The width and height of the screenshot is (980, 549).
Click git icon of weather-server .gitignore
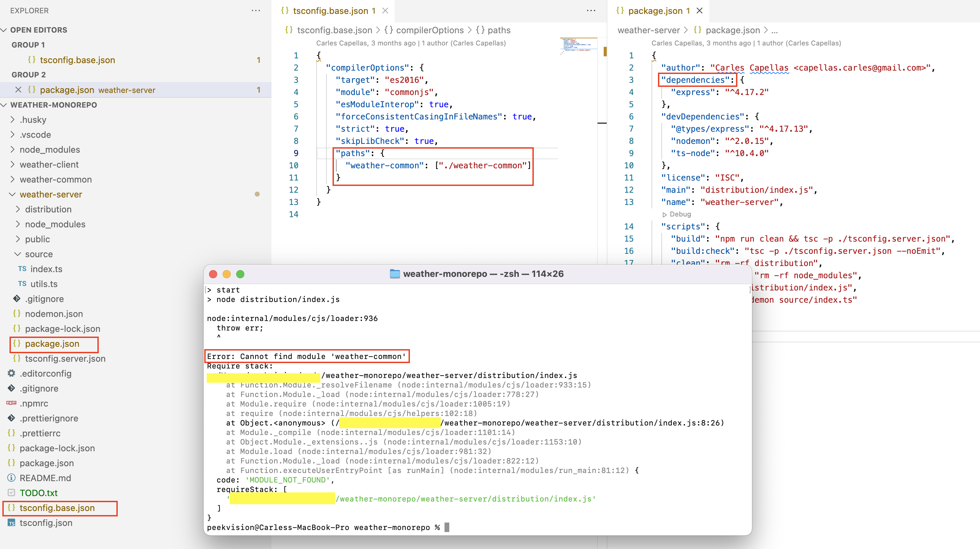coord(17,299)
